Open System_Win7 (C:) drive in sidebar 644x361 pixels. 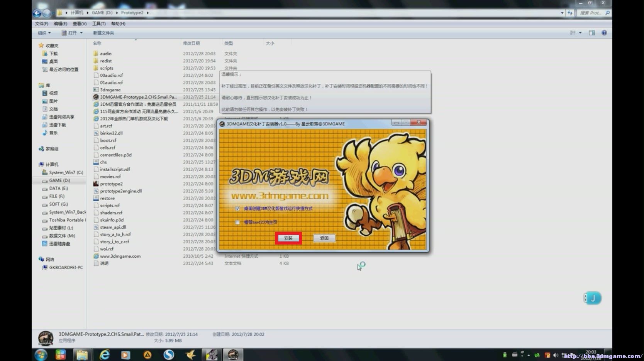(66, 172)
